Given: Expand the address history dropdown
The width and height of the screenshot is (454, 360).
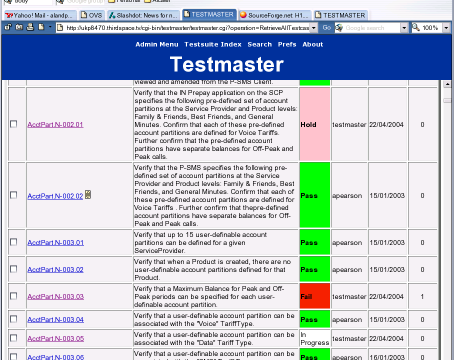Looking at the screenshot, I should tap(314, 28).
